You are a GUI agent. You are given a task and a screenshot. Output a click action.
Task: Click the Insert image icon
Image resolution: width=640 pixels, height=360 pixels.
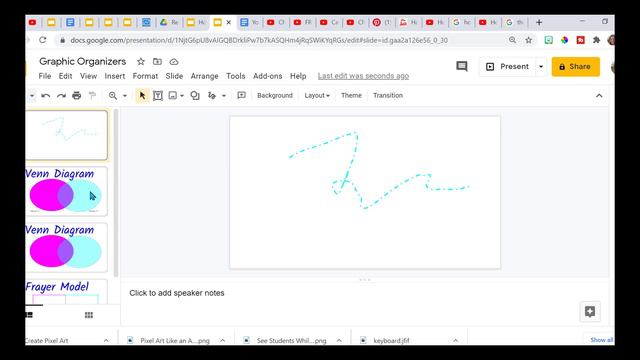tap(173, 96)
